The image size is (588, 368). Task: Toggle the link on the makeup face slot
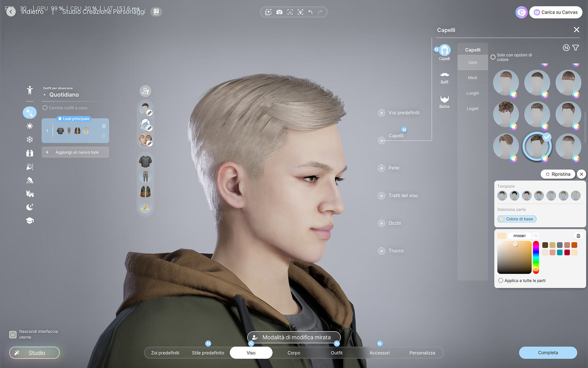[x=149, y=143]
